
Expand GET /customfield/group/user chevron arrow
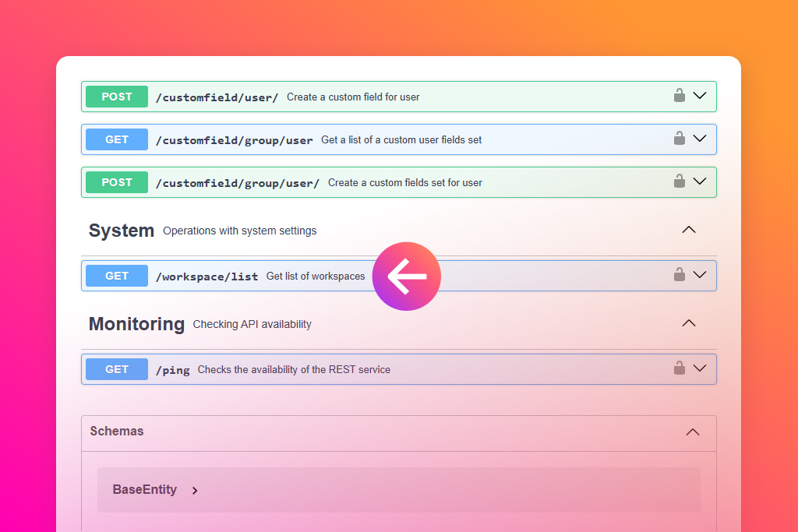700,139
